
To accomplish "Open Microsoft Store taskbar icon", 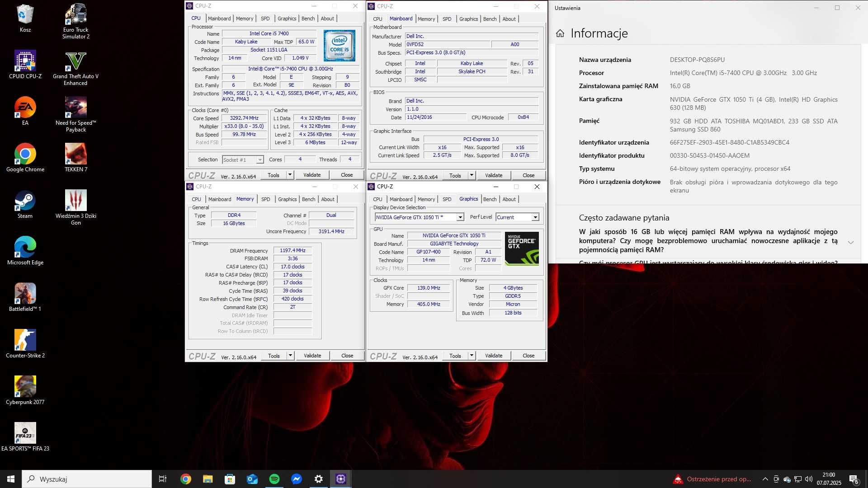I will (230, 479).
